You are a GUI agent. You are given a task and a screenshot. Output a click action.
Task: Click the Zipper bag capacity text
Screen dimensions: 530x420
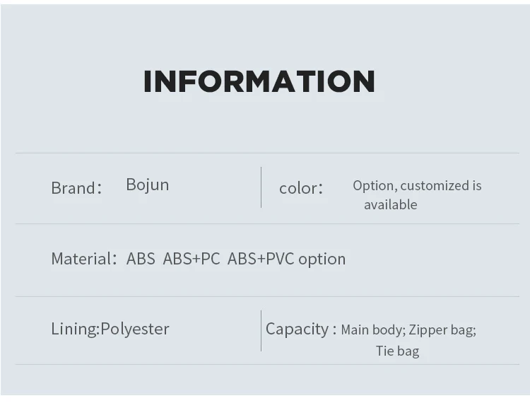click(x=442, y=329)
